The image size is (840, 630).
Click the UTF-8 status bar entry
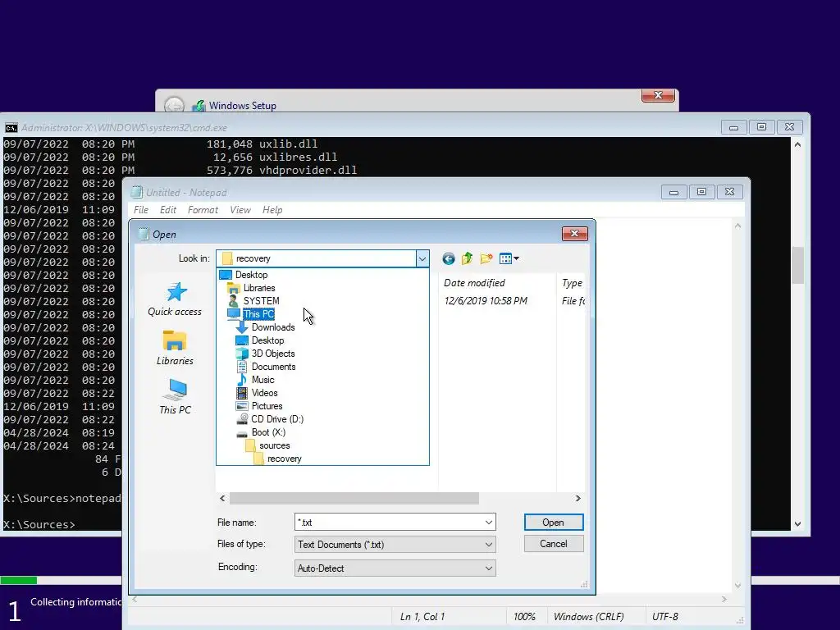point(664,617)
